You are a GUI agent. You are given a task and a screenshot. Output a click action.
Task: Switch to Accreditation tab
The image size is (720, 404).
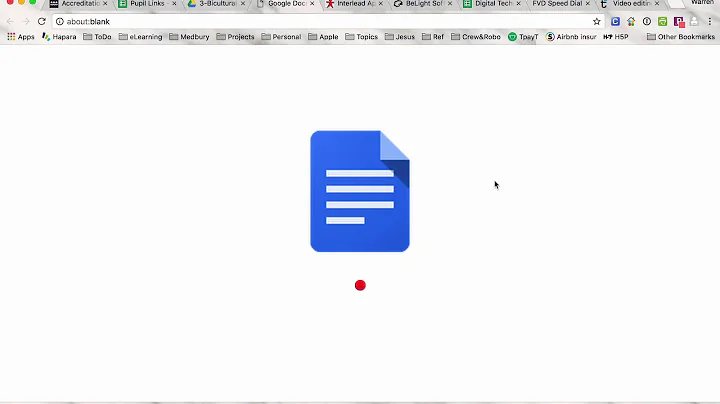76,4
